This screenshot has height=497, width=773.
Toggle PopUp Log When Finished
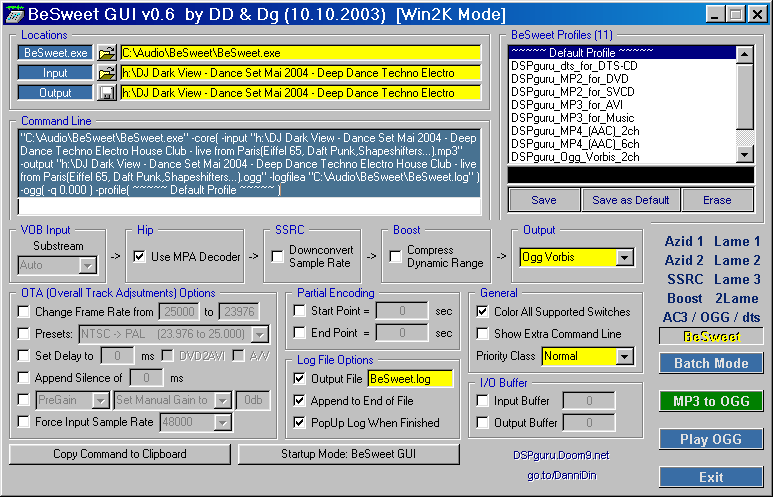coord(299,423)
